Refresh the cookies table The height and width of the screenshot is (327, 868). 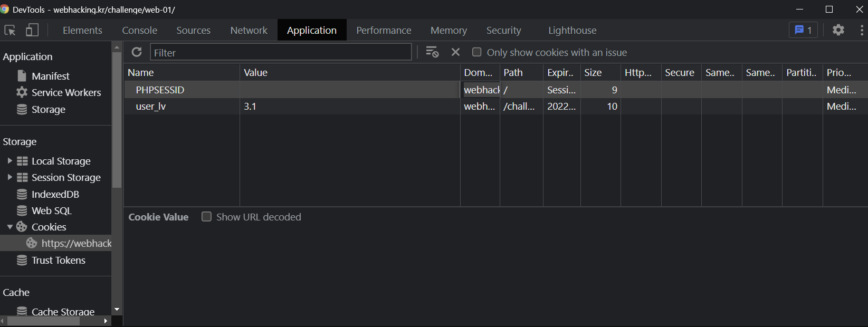coord(137,52)
